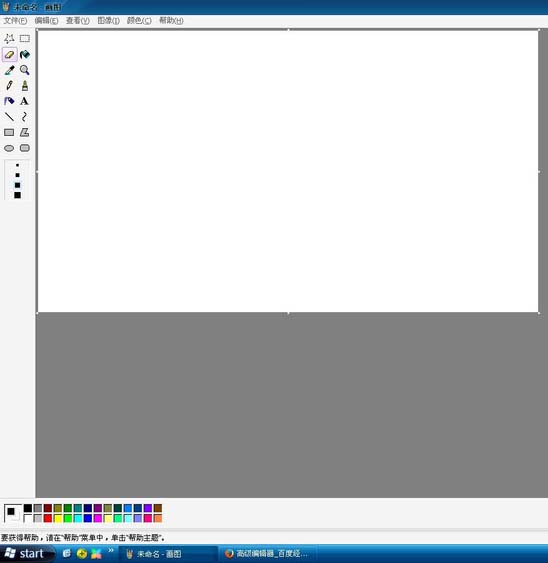
Task: Open the colorful third quick launch icon
Action: tap(96, 554)
